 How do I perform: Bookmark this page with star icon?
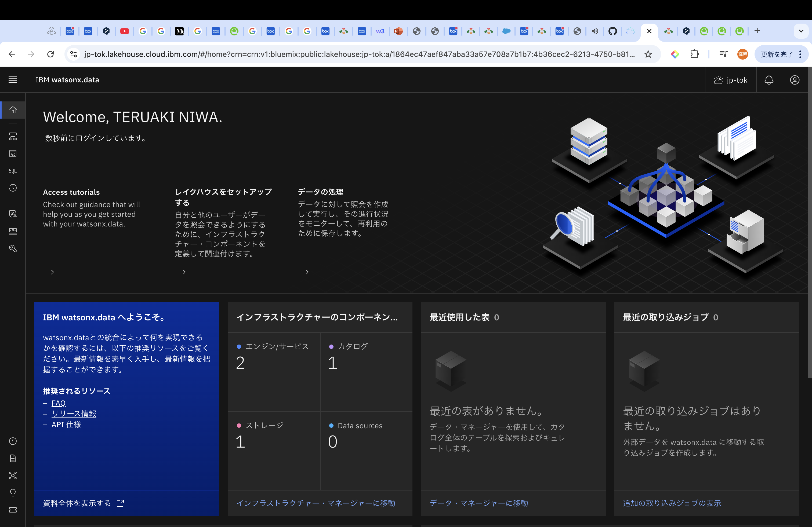(x=648, y=54)
